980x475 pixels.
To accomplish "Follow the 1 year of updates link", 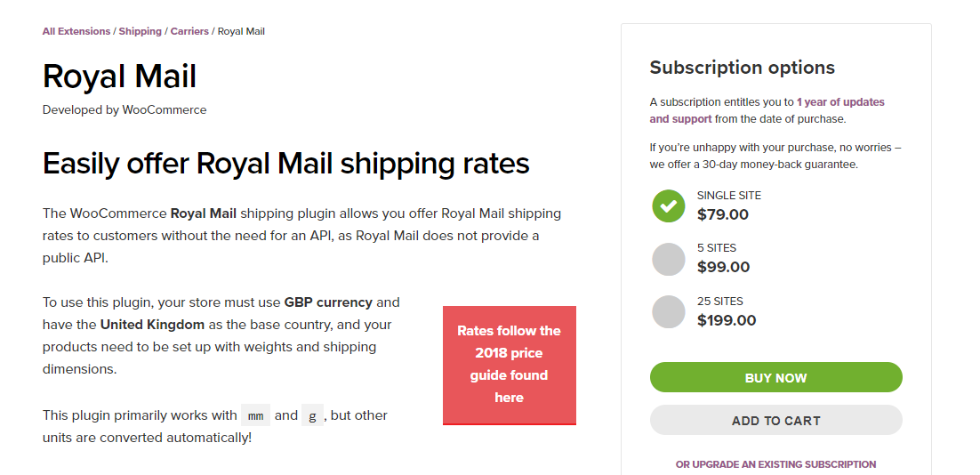I will 840,102.
